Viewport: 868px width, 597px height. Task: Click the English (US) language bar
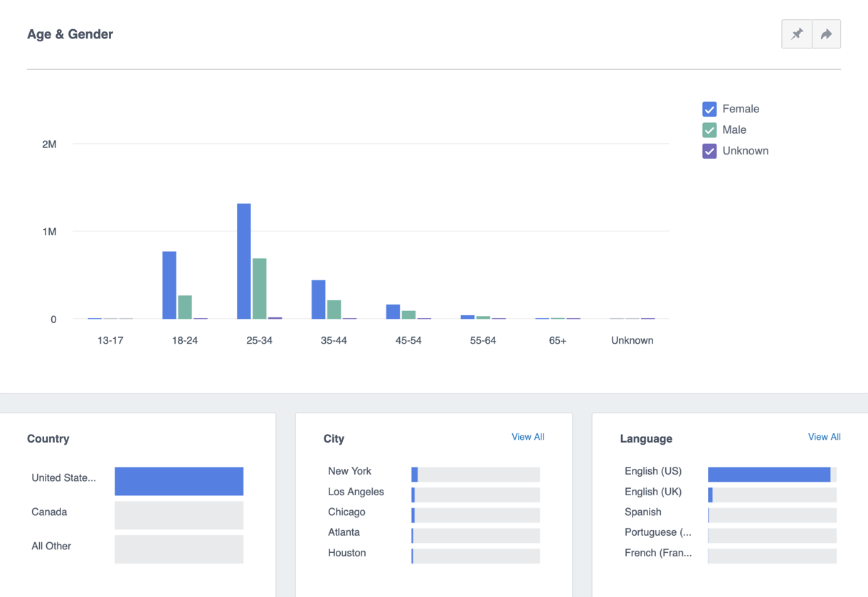(771, 474)
